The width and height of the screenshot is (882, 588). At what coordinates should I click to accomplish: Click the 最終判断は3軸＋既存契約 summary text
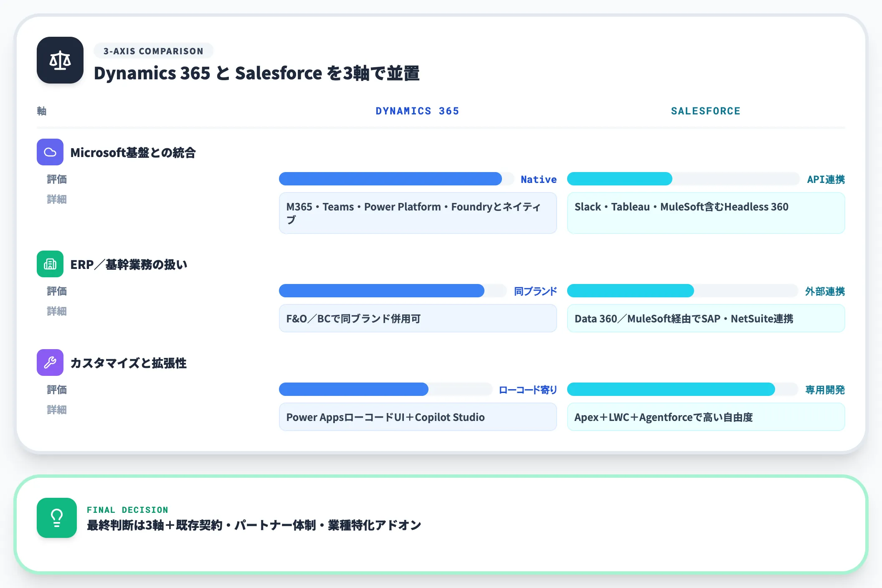pyautogui.click(x=254, y=525)
